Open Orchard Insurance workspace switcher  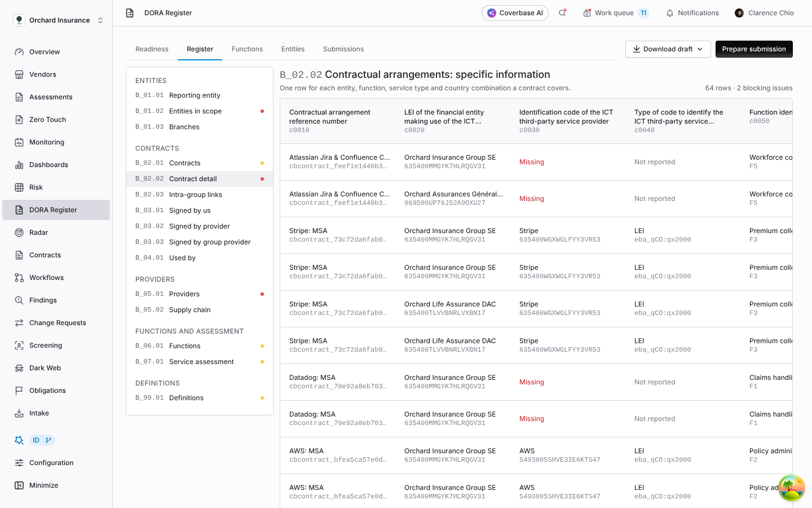(x=58, y=20)
